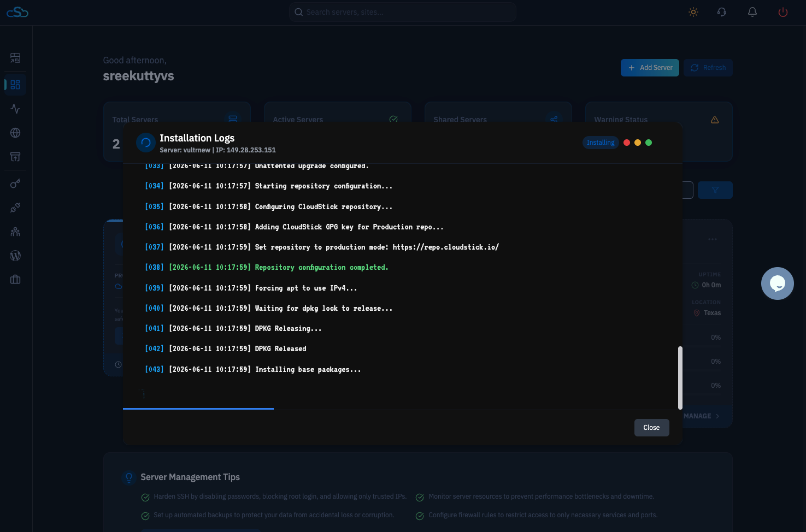
Task: Click the Configure firewall rules tip
Action: (x=543, y=515)
